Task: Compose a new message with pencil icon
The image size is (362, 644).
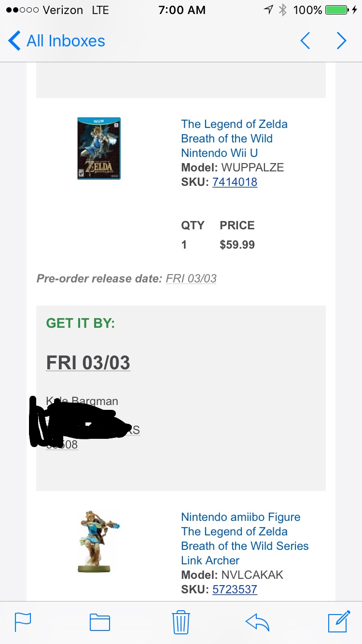Action: click(339, 621)
